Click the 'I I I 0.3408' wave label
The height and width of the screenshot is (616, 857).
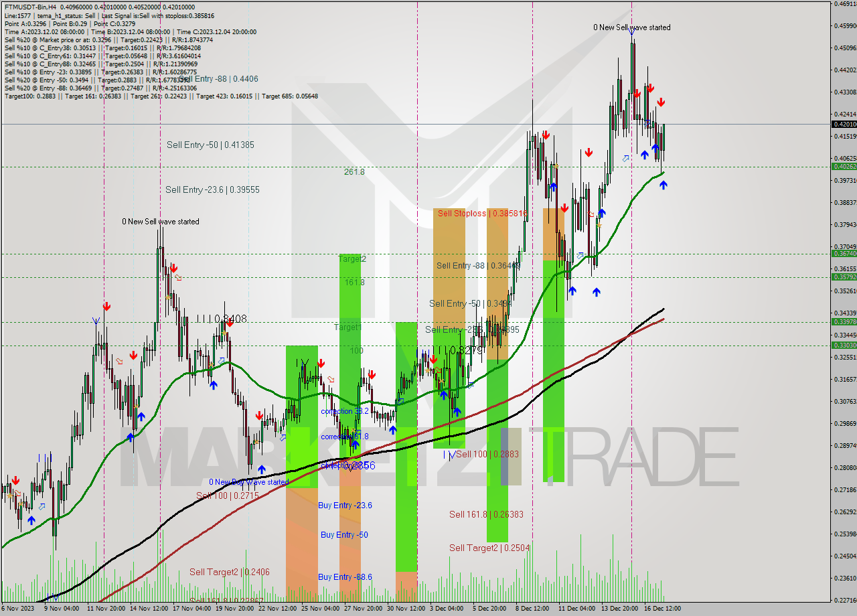[222, 319]
